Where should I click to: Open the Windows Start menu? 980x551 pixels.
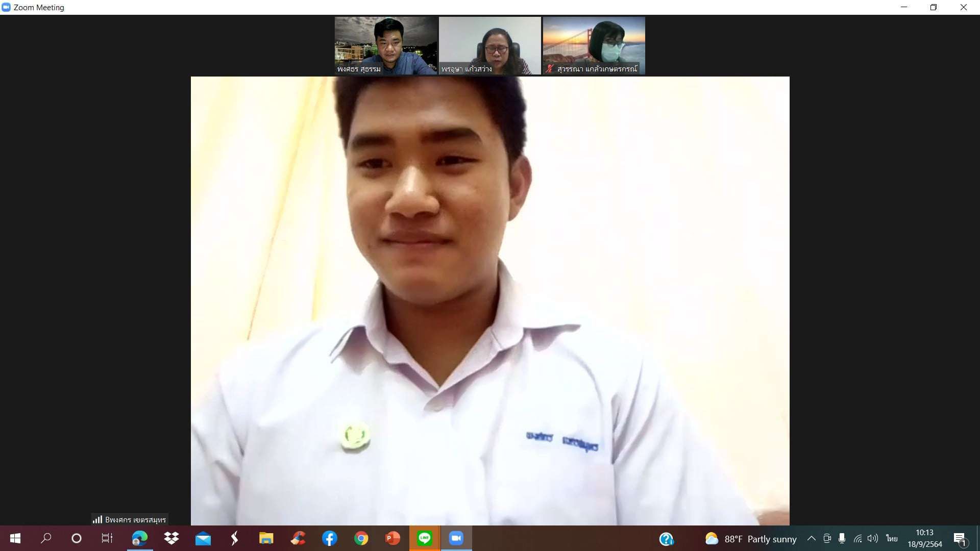pyautogui.click(x=15, y=538)
